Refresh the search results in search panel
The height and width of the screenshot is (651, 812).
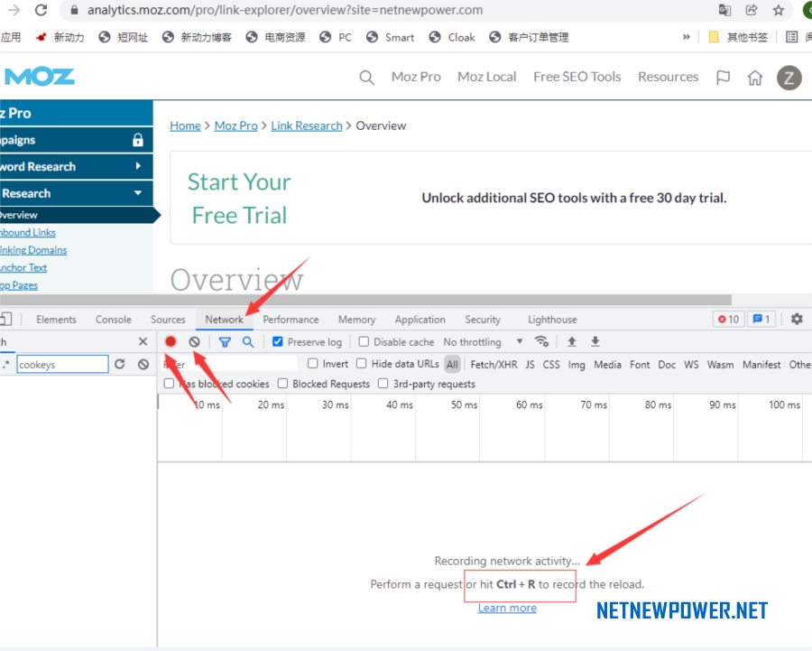pos(120,364)
